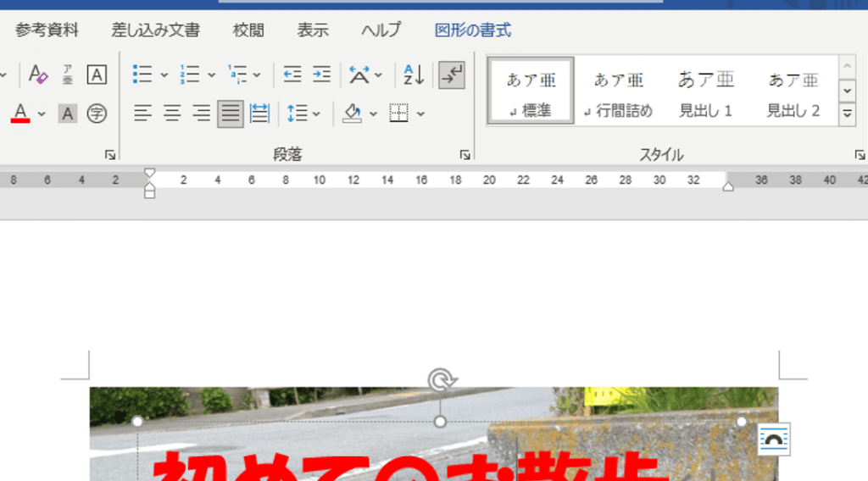
Task: Open the 段落 dialog launcher
Action: [465, 155]
